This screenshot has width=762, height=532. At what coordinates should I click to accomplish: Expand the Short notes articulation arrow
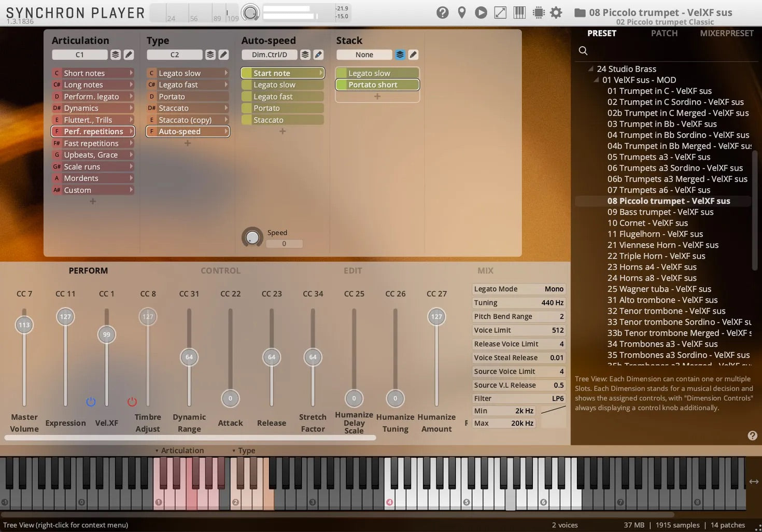click(131, 73)
